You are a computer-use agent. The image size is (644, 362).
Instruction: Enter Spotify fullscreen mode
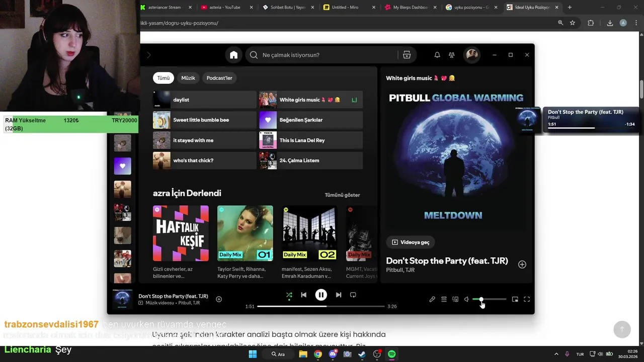click(x=527, y=299)
